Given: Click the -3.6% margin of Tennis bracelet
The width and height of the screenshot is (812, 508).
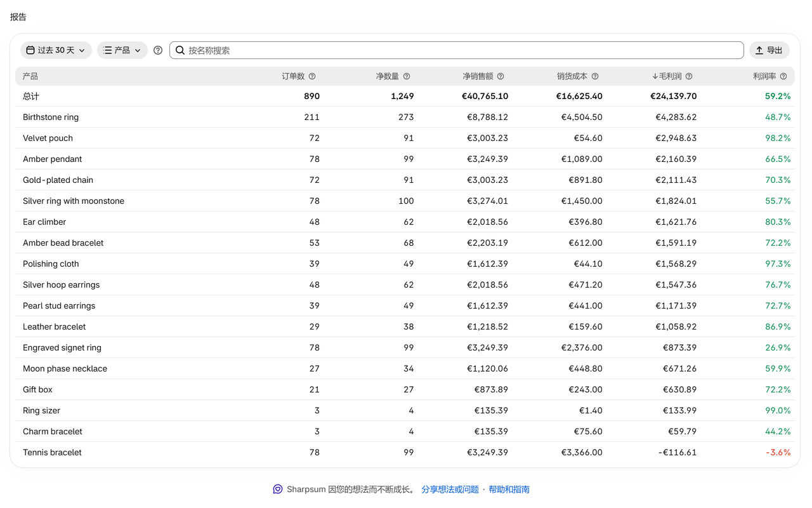Looking at the screenshot, I should pos(778,452).
